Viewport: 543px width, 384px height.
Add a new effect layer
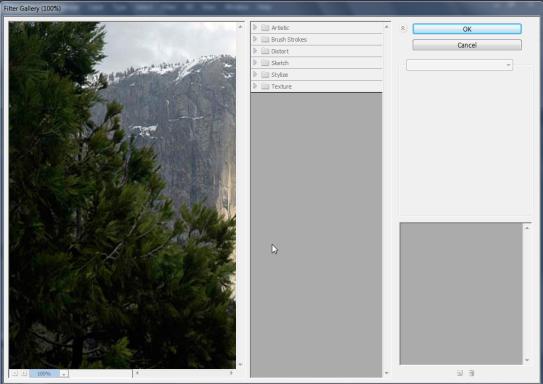coord(460,373)
